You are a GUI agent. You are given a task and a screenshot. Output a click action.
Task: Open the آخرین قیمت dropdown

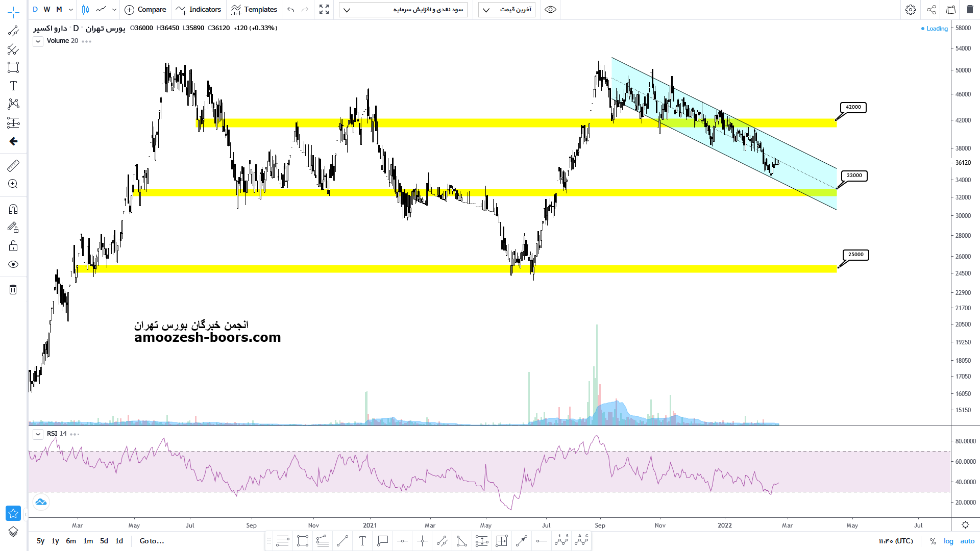click(x=506, y=10)
